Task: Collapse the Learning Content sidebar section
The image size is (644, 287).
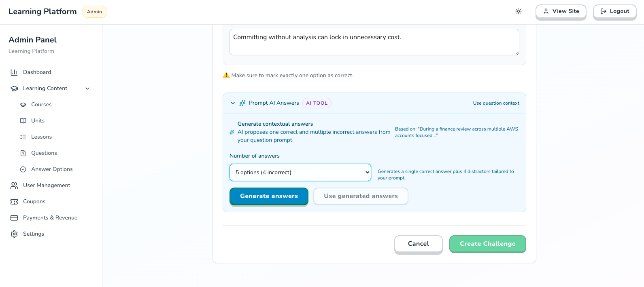Action: [x=87, y=89]
